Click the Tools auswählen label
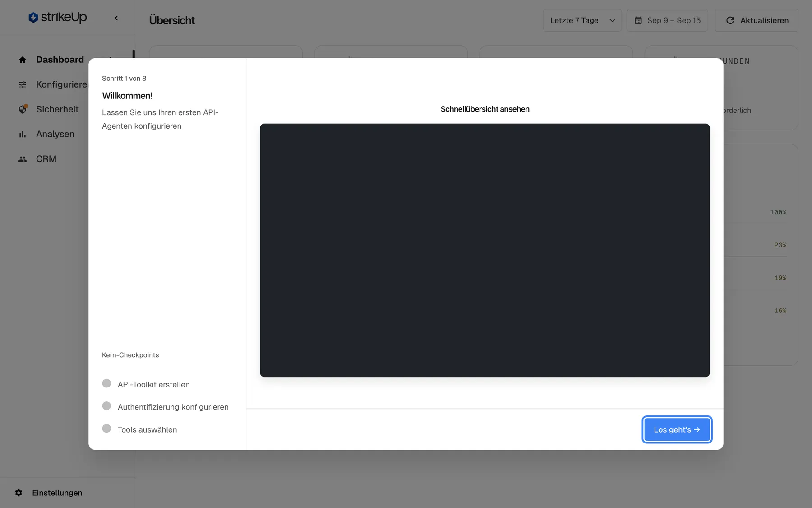Viewport: 812px width, 508px height. click(147, 429)
